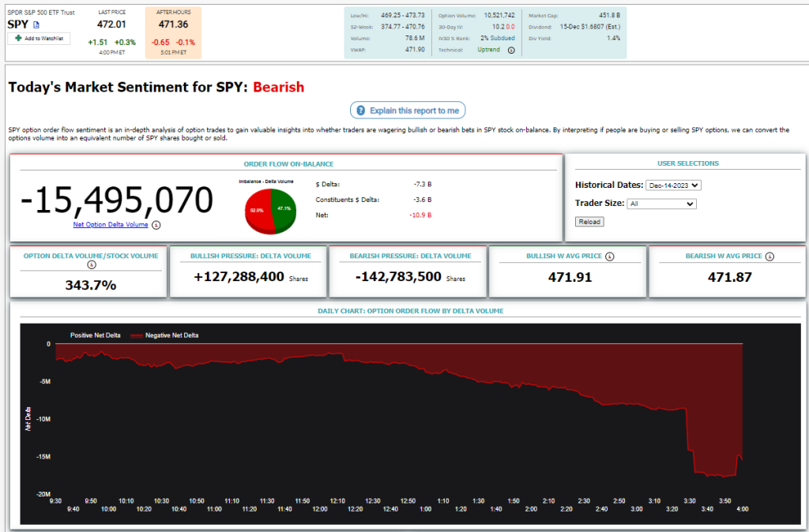Click the green 47.1% pie slice
Image resolution: width=809 pixels, height=532 pixels.
pos(284,208)
